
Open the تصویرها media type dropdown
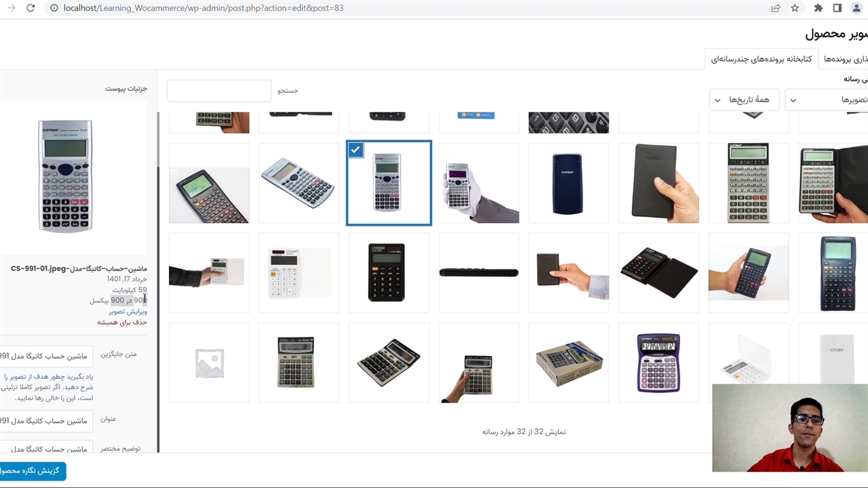tap(827, 100)
